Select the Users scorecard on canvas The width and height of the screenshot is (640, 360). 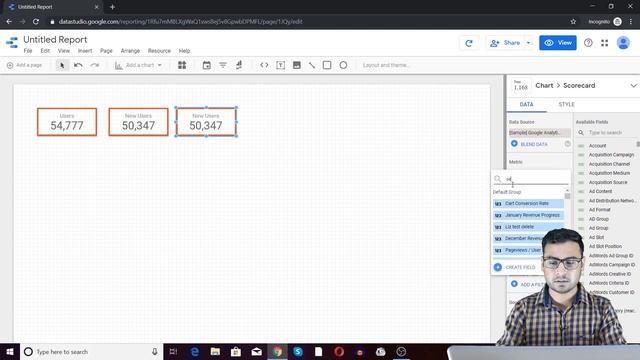tap(67, 122)
